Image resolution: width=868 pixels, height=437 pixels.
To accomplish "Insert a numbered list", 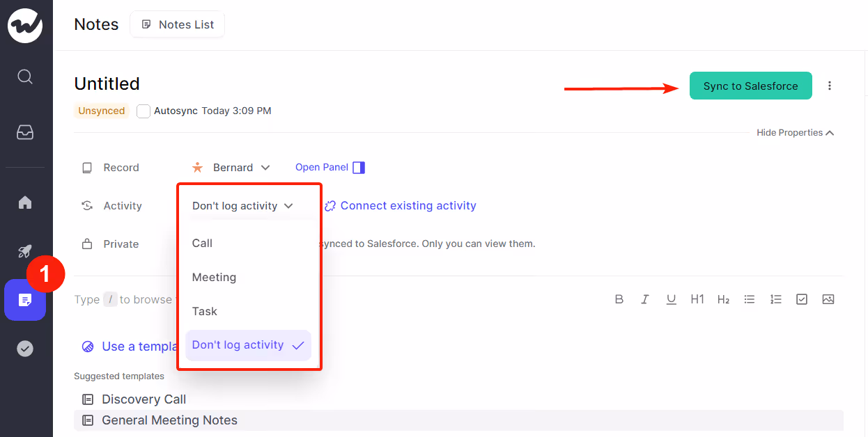I will click(775, 299).
